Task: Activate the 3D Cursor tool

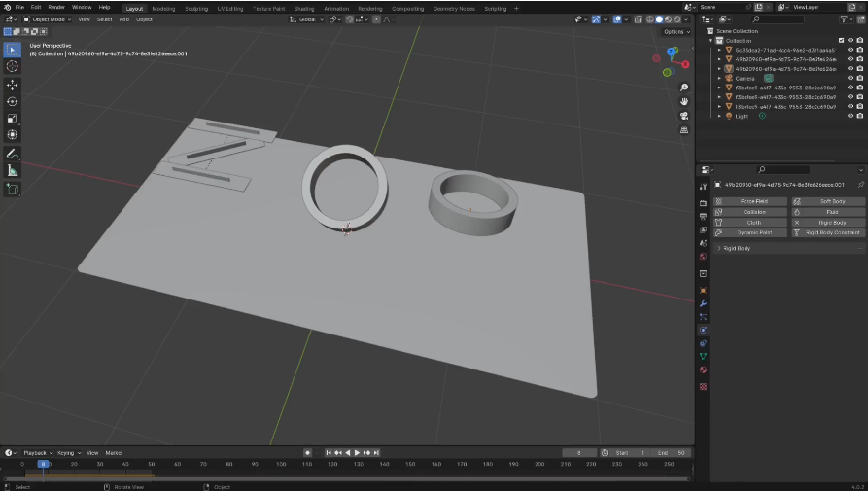Action: [13, 66]
